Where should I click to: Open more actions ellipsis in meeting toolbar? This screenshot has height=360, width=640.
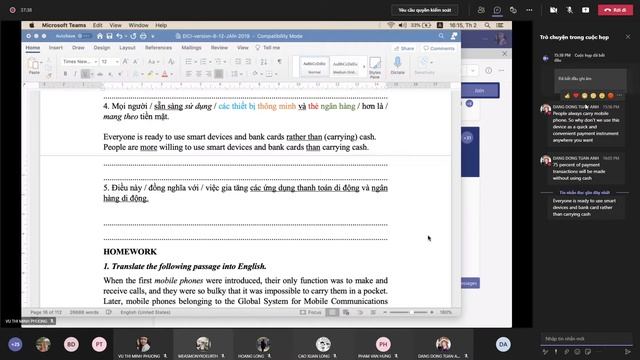(529, 10)
